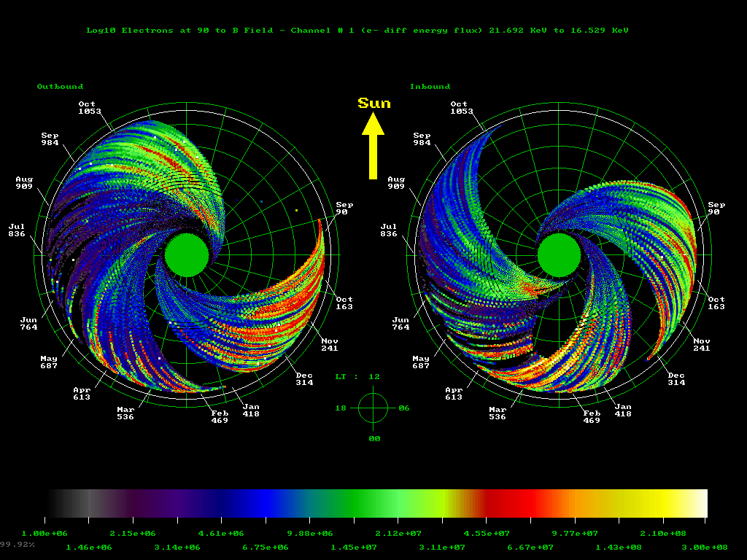Screen dimensions: 747x560
Task: Select Inbound plot's "Jul 836" date label
Action: click(x=389, y=230)
